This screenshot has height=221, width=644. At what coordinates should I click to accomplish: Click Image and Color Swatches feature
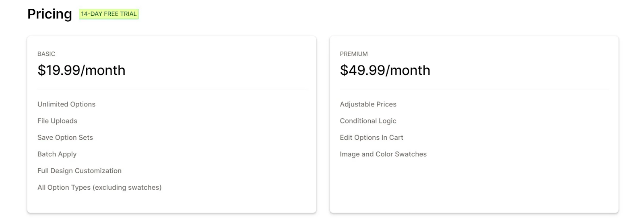pyautogui.click(x=383, y=154)
